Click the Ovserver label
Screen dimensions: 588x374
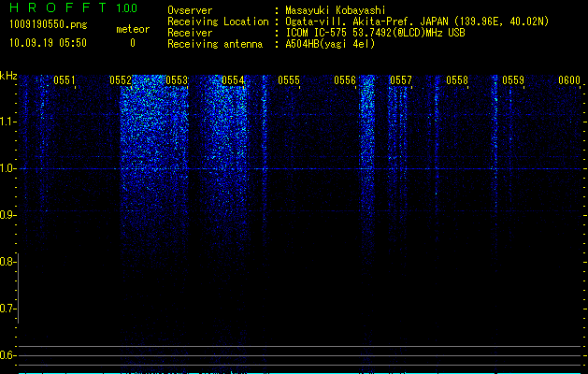pyautogui.click(x=190, y=10)
